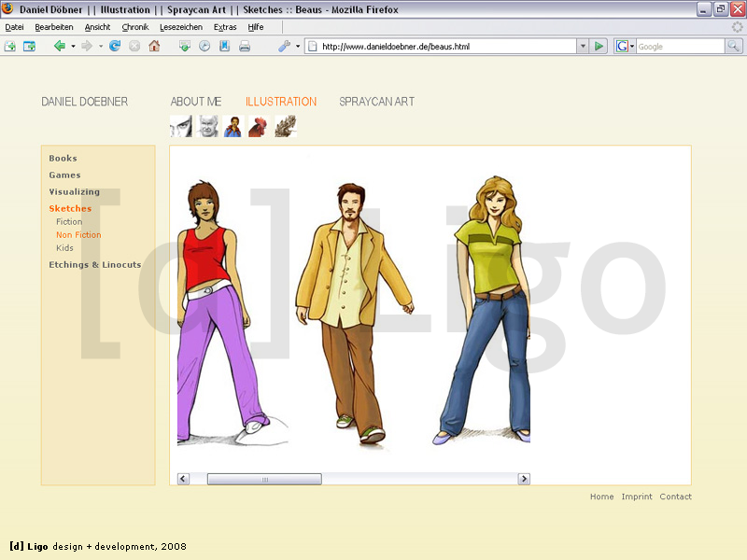Select the Sketches category in the sidebar
This screenshot has height=560, width=747.
click(70, 208)
